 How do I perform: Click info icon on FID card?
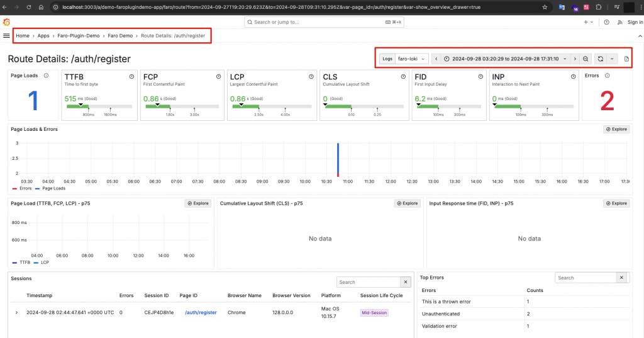point(480,77)
